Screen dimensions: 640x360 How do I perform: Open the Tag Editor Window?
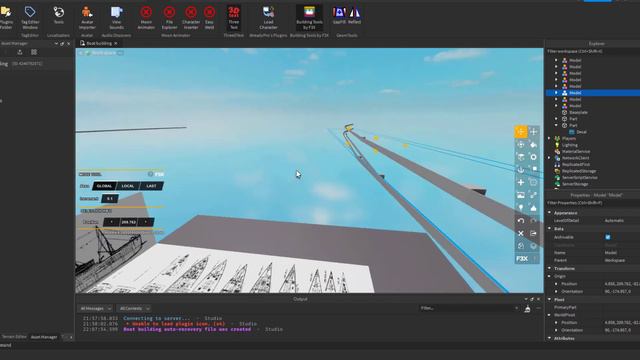point(30,18)
